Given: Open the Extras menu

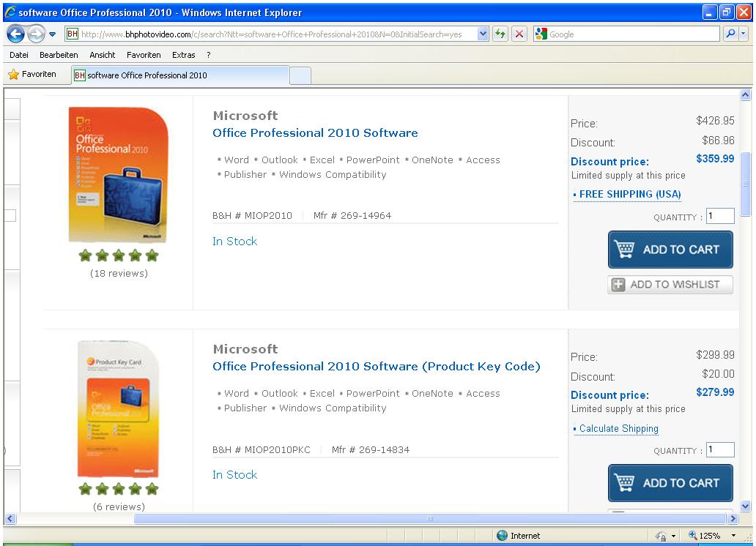Looking at the screenshot, I should (184, 55).
